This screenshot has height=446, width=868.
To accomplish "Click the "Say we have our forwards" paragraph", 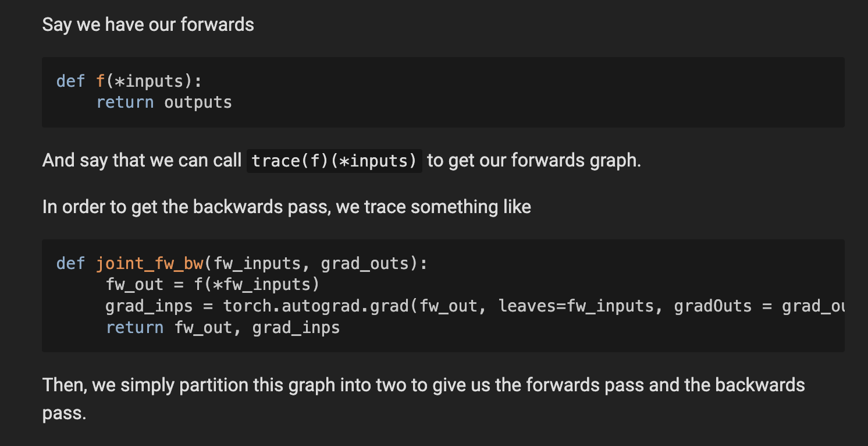I will pos(148,24).
